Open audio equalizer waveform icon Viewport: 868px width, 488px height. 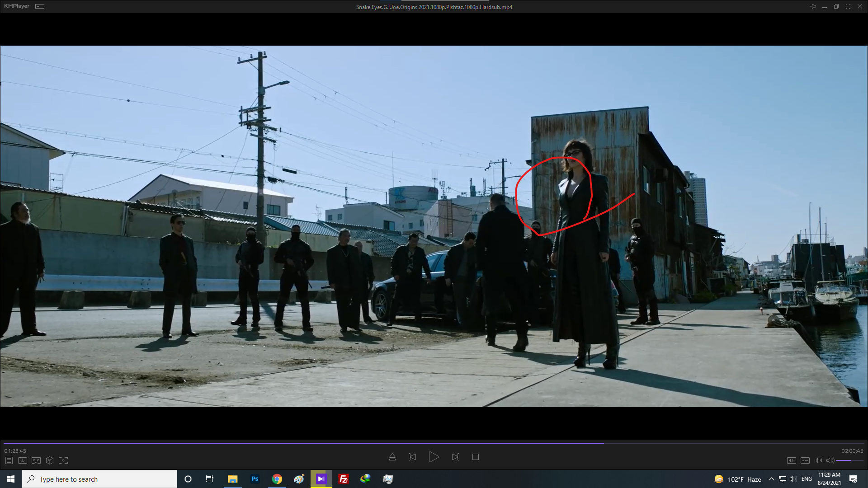tap(818, 460)
